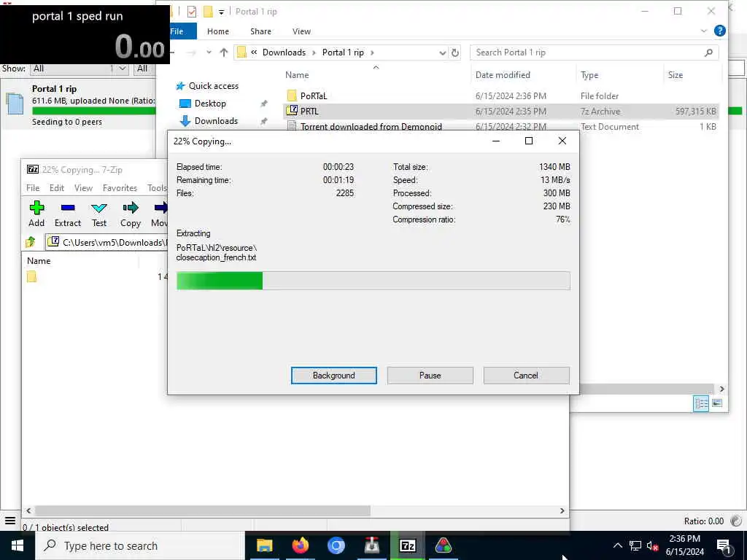Open the blue circle browser taskbar icon
The height and width of the screenshot is (560, 747).
pos(336,545)
